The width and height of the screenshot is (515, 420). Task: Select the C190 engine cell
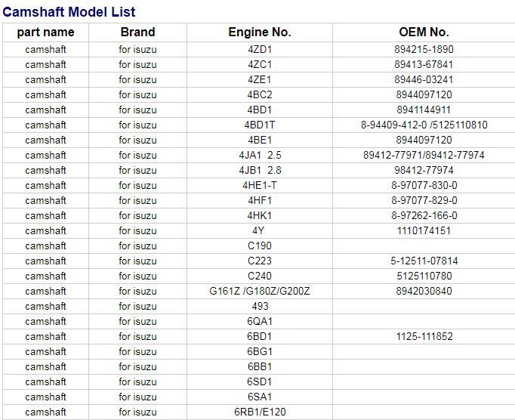tap(260, 246)
